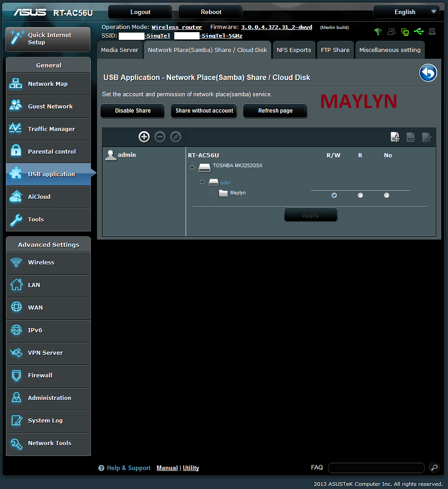Screen dimensions: 448x489
Task: Select read-only permission for Maylyn folder
Action: coord(360,196)
